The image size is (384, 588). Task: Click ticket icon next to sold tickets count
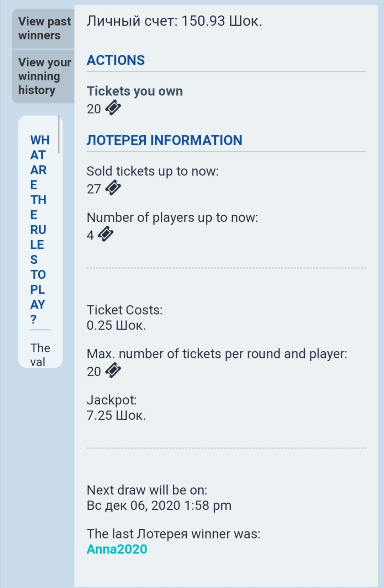click(113, 188)
